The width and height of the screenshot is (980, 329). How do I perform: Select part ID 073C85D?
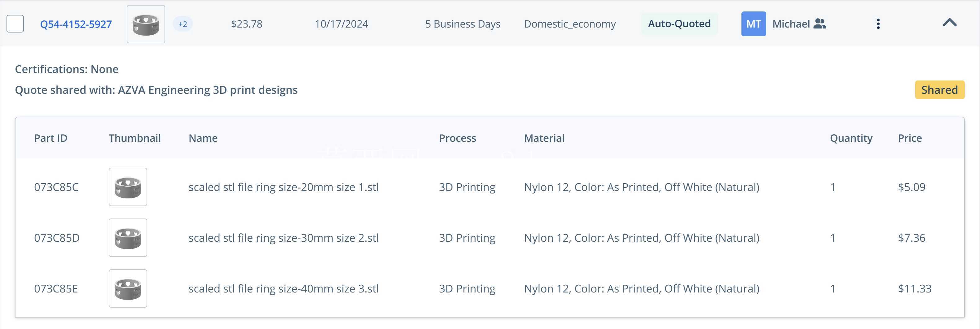click(x=57, y=238)
